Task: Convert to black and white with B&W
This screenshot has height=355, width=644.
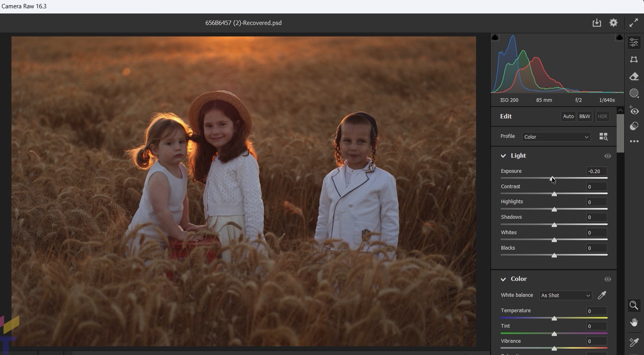Action: click(x=585, y=116)
